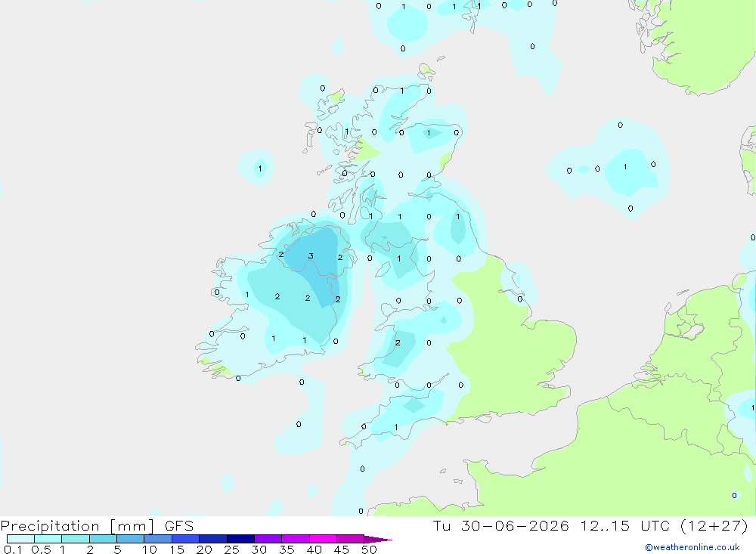The width and height of the screenshot is (756, 554).
Task: Click the '3' precipitation value over Northern Ireland
Action: [311, 256]
